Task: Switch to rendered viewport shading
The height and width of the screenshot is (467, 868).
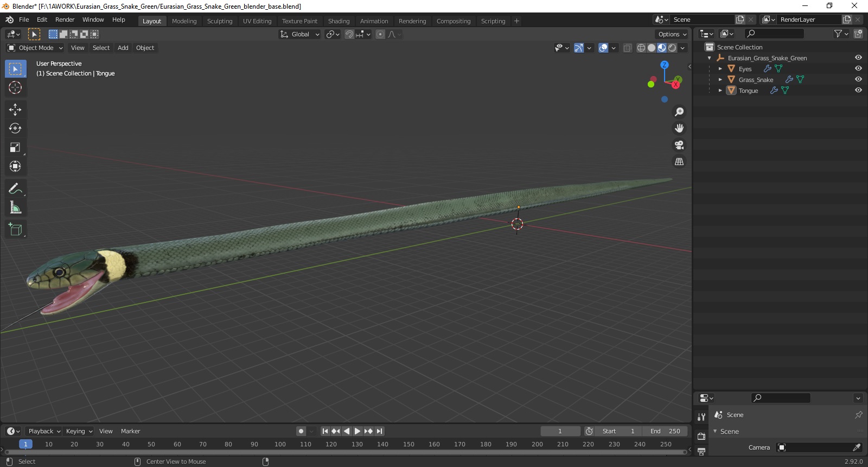Action: [x=672, y=48]
